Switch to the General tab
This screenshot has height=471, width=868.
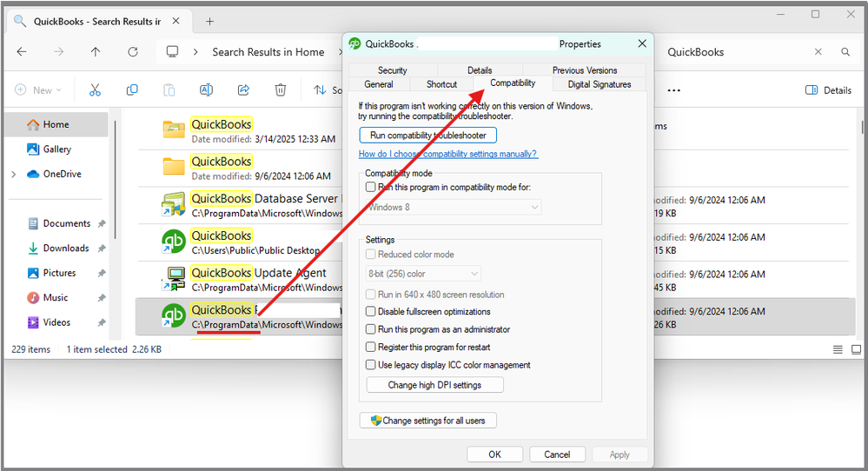click(379, 84)
